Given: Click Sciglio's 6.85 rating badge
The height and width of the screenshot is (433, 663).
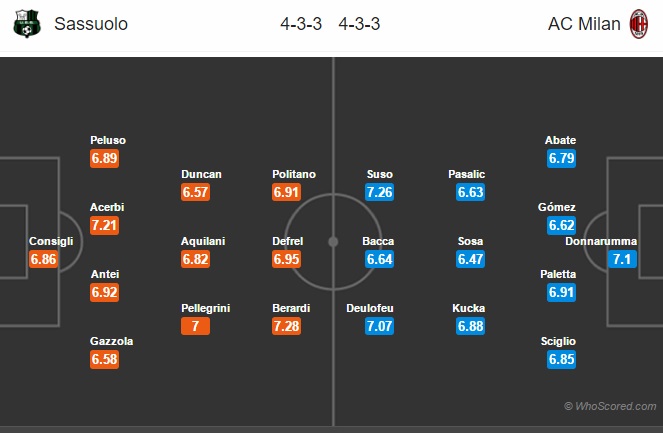Looking at the screenshot, I should pos(561,359).
